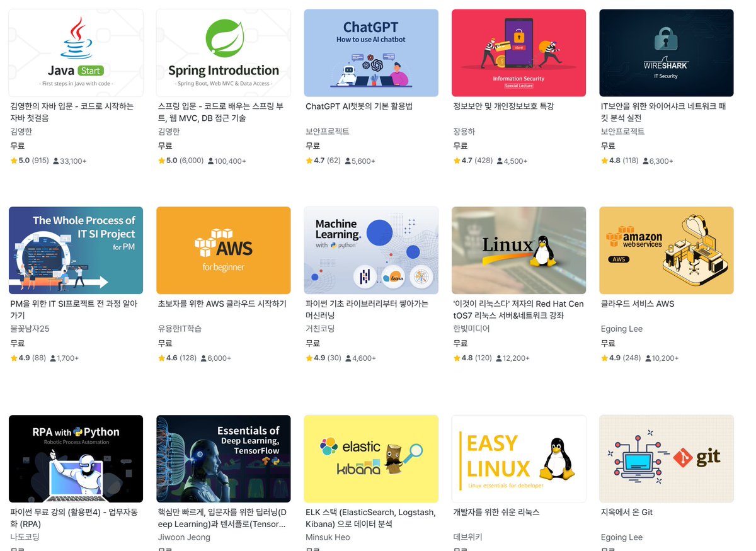Image resolution: width=756 pixels, height=551 pixels.
Task: Open the elastic kibana course thumbnail
Action: (x=371, y=458)
